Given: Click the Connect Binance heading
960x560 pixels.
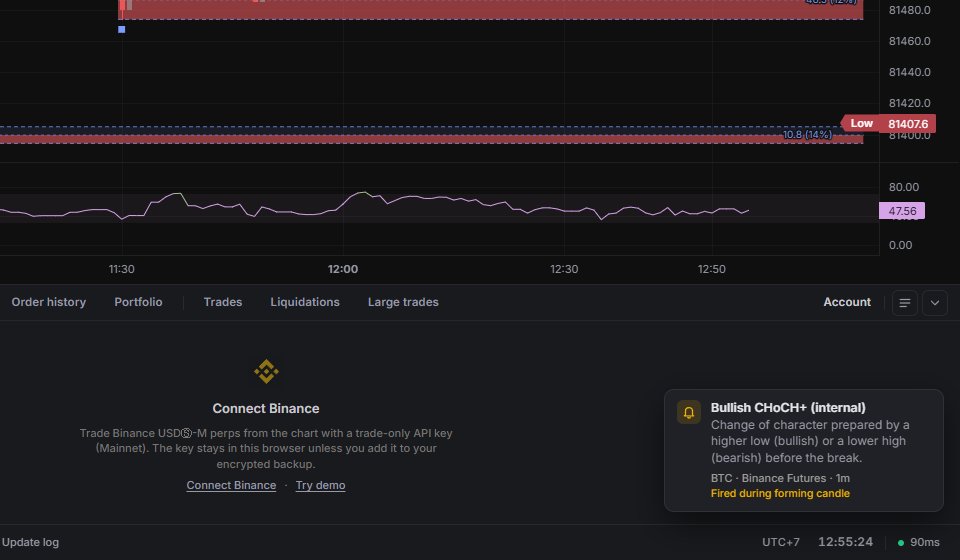Looking at the screenshot, I should [x=266, y=409].
